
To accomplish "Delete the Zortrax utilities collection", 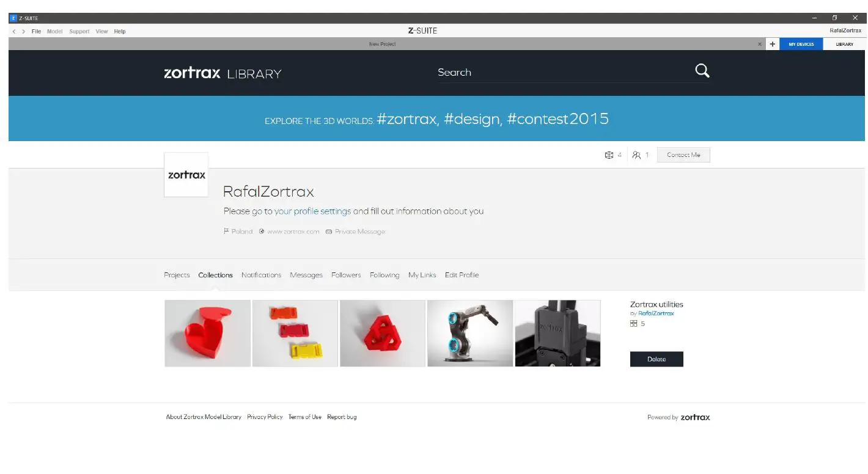I will click(x=657, y=359).
